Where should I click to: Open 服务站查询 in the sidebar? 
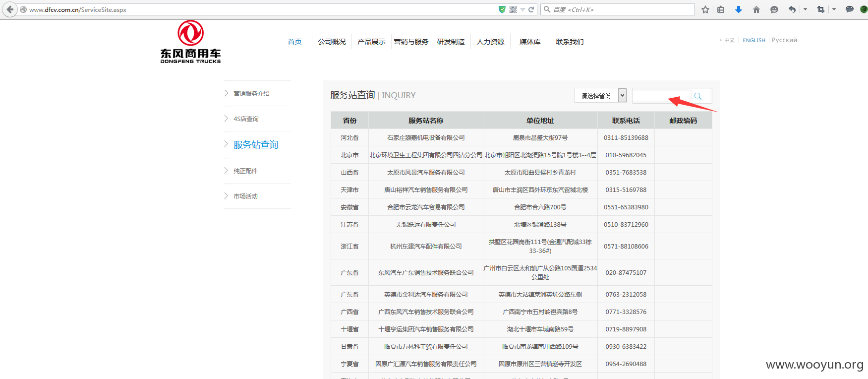point(256,144)
